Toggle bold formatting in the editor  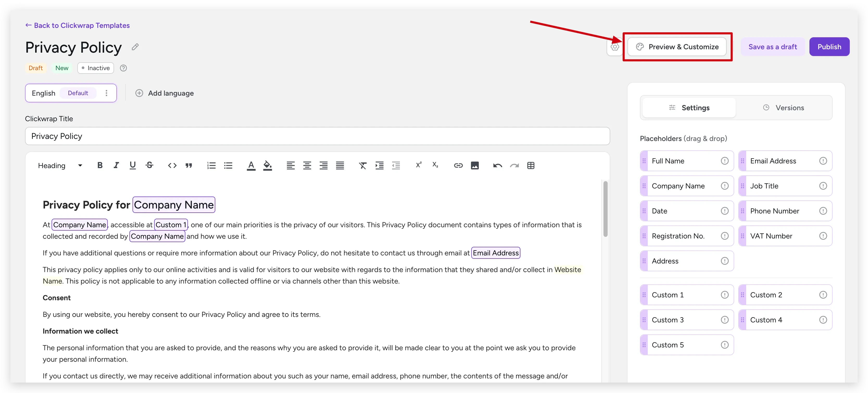100,165
